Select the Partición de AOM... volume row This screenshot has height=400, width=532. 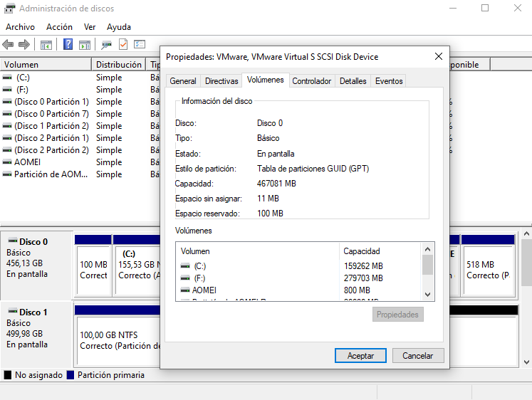(80, 174)
